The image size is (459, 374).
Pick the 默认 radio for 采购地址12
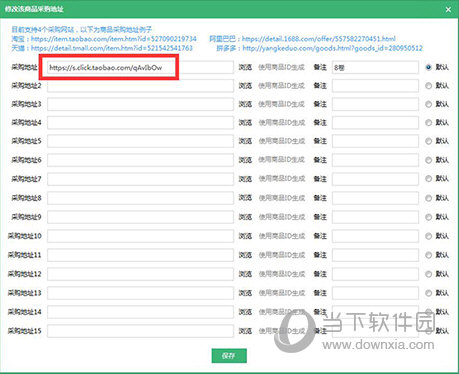428,274
